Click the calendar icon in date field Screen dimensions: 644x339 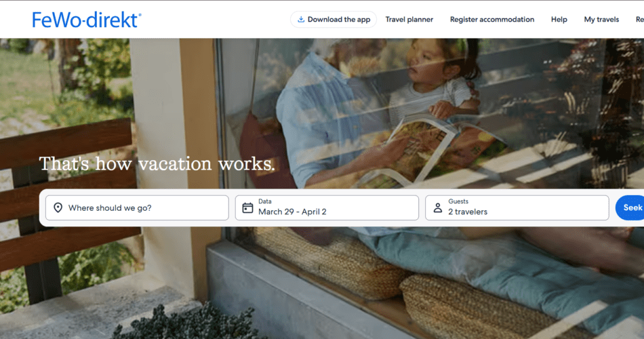[247, 208]
